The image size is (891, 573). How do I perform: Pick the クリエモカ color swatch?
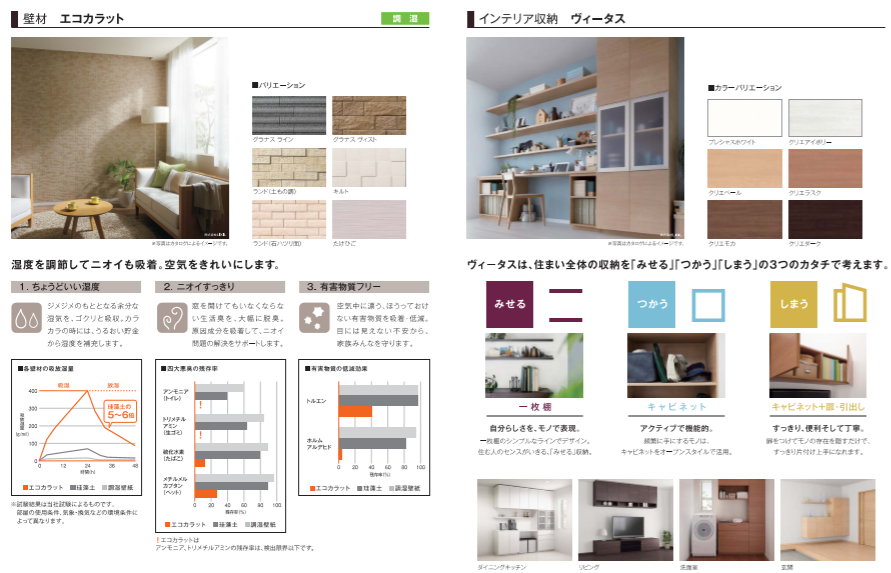[x=745, y=219]
